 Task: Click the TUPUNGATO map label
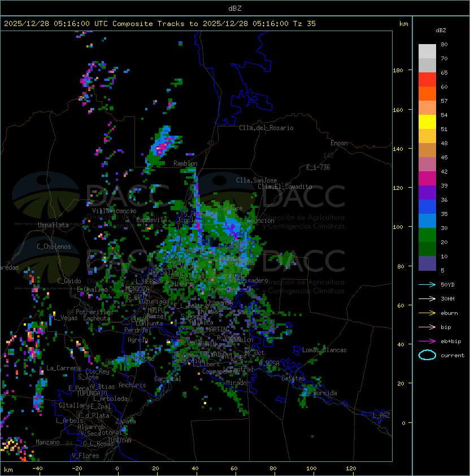pyautogui.click(x=92, y=393)
